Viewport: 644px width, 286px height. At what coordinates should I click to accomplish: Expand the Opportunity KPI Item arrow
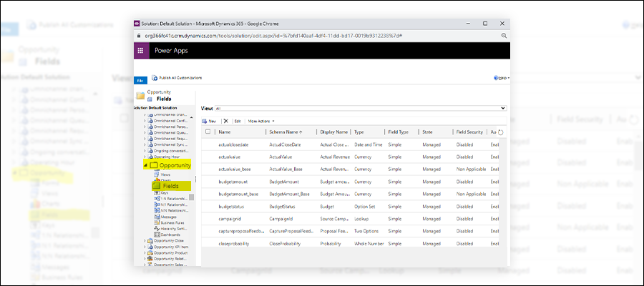(x=145, y=247)
